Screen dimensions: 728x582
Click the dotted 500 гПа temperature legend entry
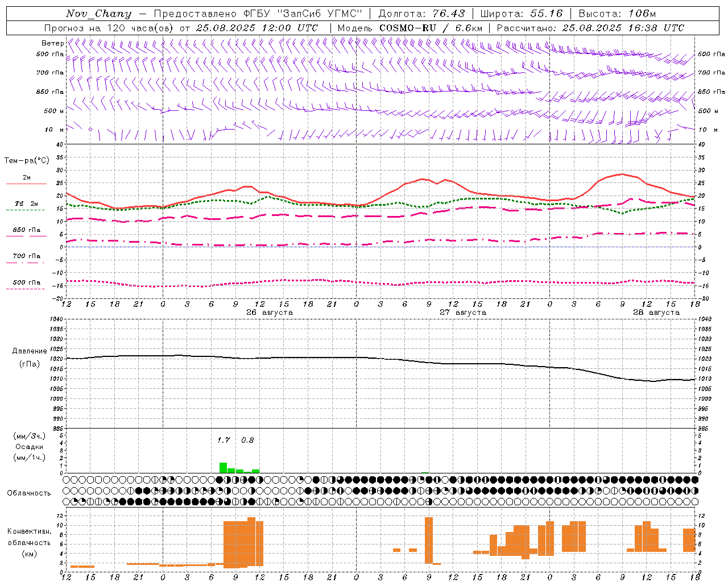[x=26, y=282]
